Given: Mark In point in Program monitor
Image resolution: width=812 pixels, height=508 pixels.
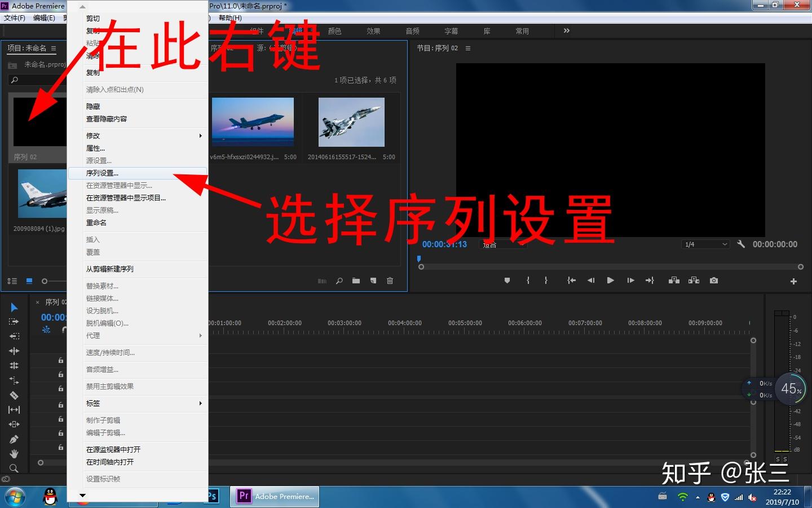Looking at the screenshot, I should click(528, 281).
